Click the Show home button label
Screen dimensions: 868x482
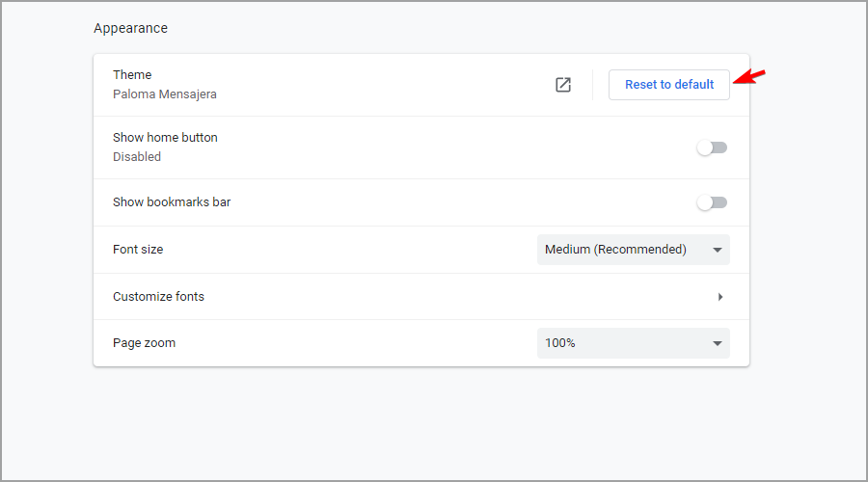click(x=165, y=137)
